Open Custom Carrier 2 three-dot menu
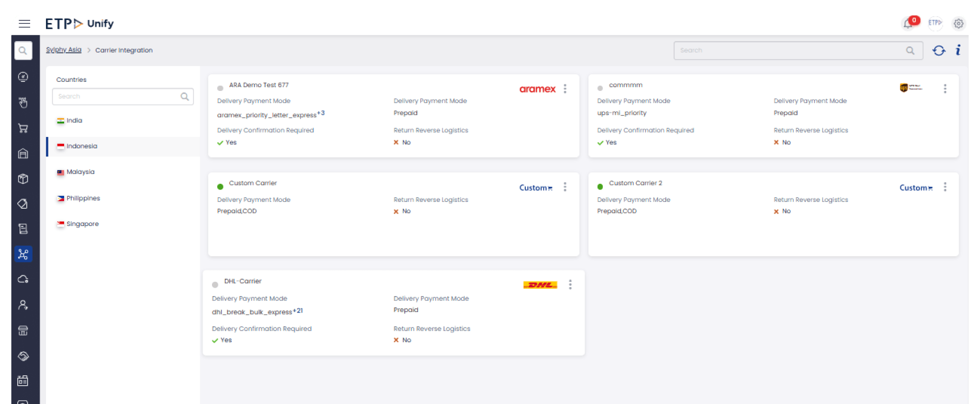This screenshot has height=404, width=980. point(945,187)
